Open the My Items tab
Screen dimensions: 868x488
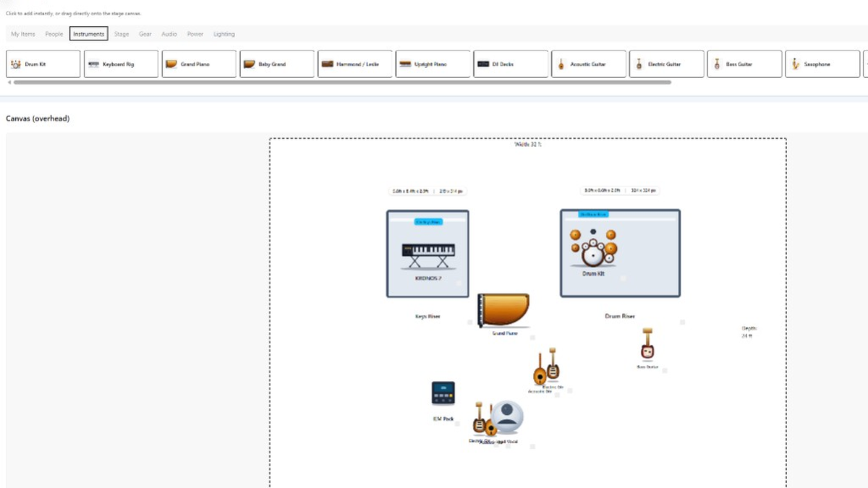click(23, 34)
